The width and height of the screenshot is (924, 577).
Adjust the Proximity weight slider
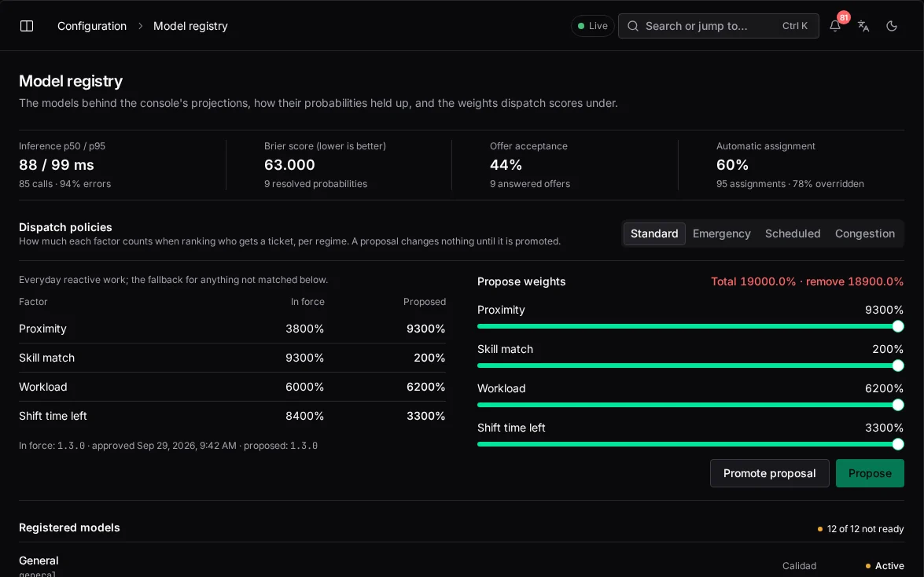pyautogui.click(x=690, y=326)
